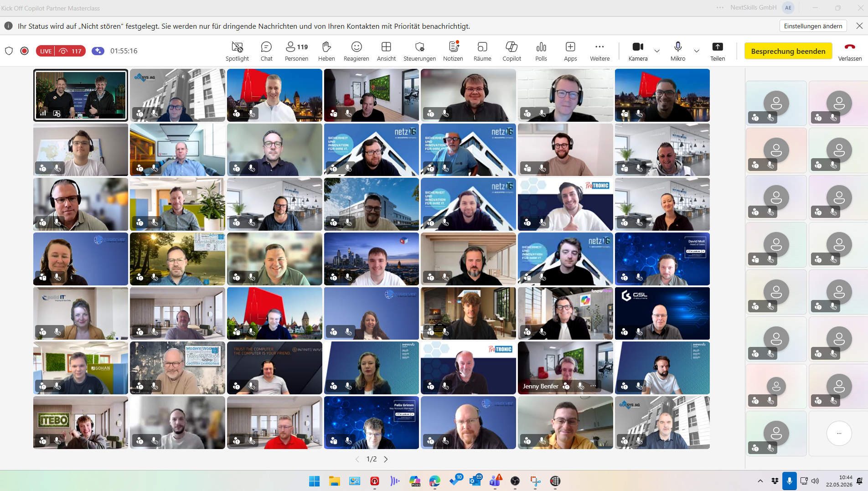
Task: Click the LIVE 117 viewers badge
Action: coord(61,51)
